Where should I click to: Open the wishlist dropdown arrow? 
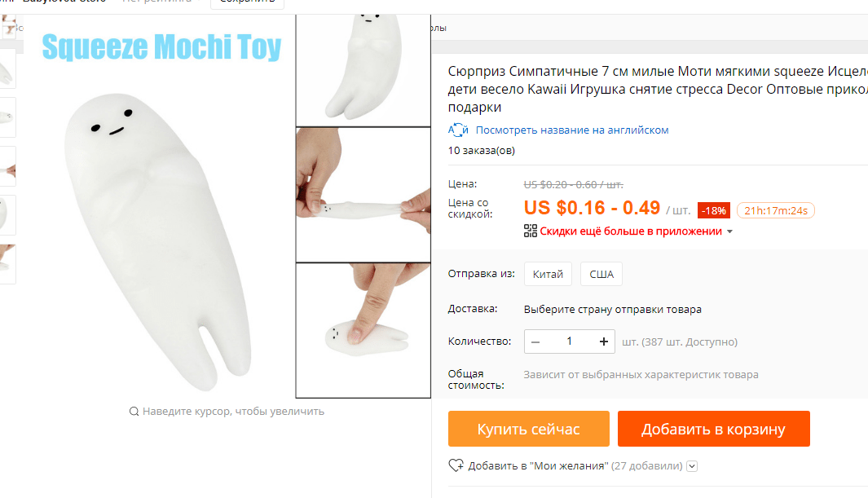(692, 466)
